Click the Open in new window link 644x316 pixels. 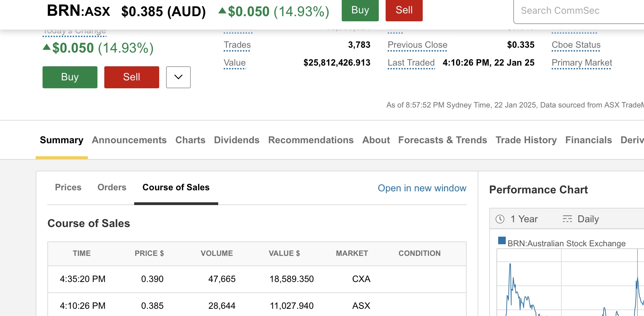point(422,188)
